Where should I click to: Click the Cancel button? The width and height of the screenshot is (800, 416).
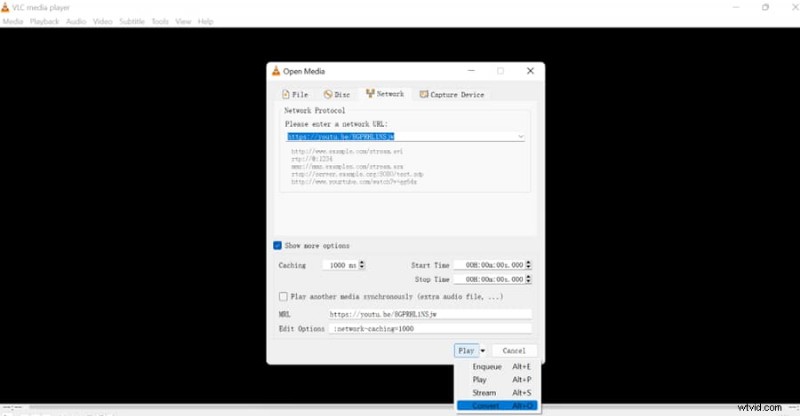click(x=514, y=351)
